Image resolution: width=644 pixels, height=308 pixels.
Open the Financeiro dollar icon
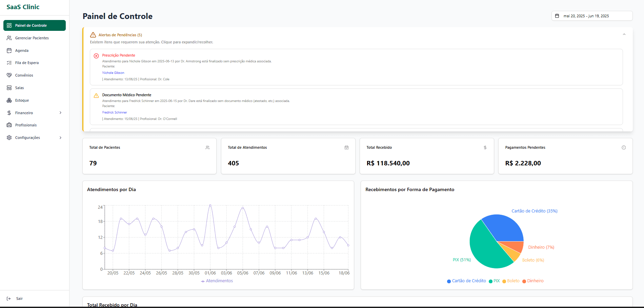(9, 112)
